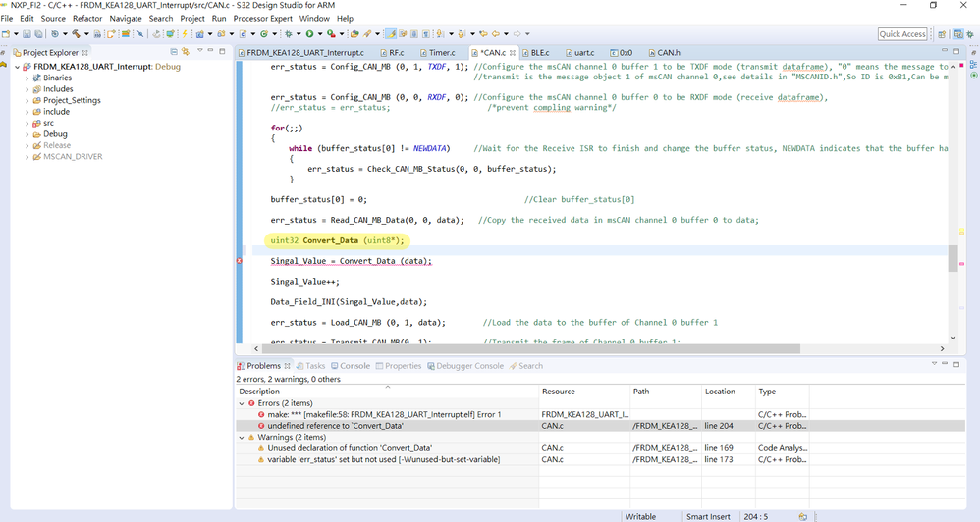This screenshot has height=522, width=980.
Task: Toggle Block Selection Mode toolbar button
Action: pyautogui.click(x=414, y=33)
